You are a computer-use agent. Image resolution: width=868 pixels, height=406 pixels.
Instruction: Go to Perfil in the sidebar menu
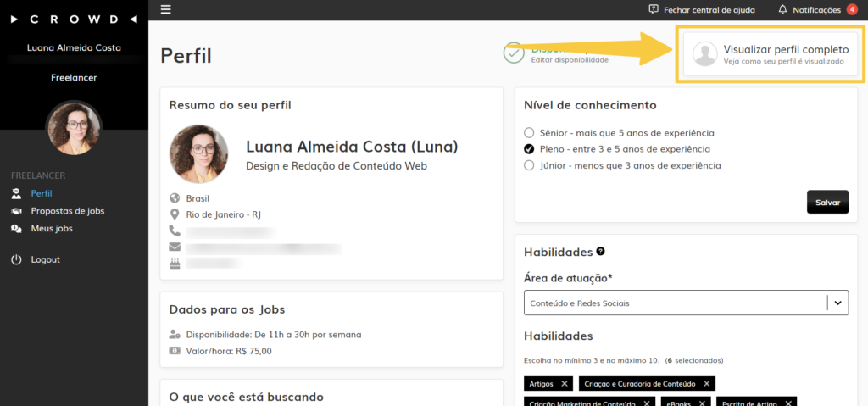coord(42,193)
